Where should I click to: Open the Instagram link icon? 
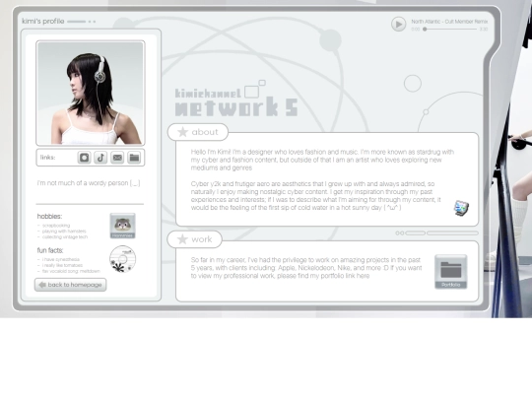(x=84, y=158)
